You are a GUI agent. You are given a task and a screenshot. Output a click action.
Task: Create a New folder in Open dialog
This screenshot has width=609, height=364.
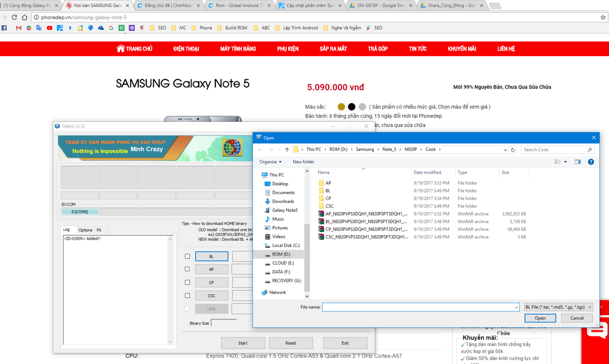coord(303,162)
